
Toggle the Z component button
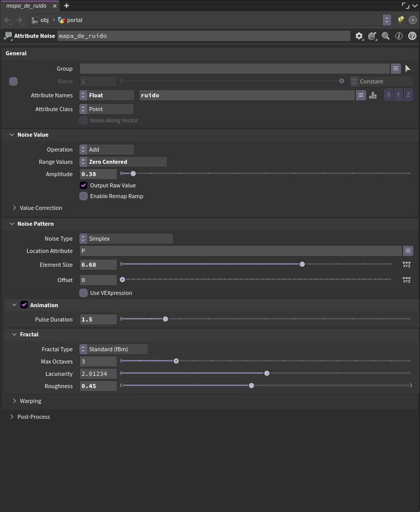(x=408, y=95)
